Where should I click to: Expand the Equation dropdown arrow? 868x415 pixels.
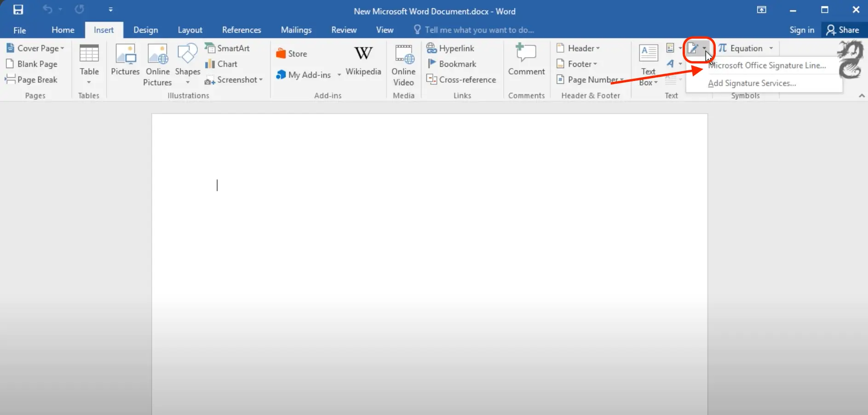[x=771, y=48]
